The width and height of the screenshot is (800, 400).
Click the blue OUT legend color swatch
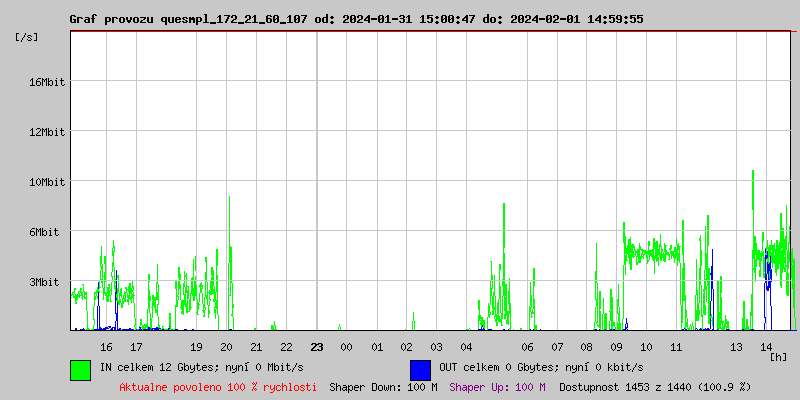click(420, 369)
